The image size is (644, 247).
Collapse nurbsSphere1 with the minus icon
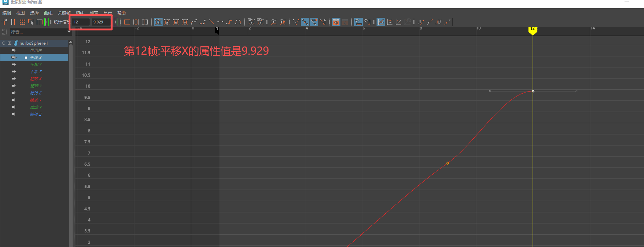(x=4, y=43)
